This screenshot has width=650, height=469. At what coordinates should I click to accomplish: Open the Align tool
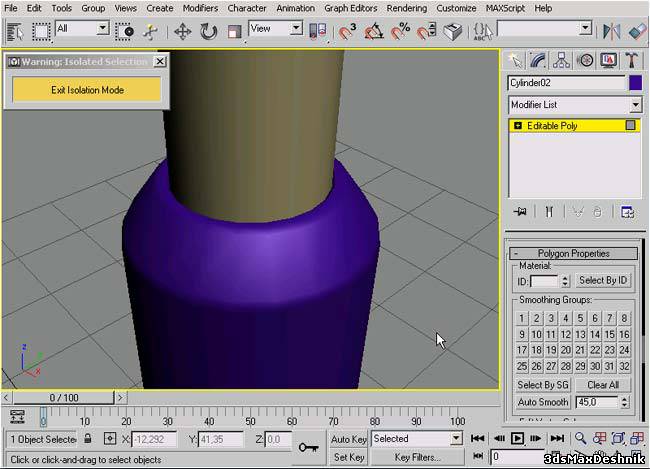[x=637, y=32]
